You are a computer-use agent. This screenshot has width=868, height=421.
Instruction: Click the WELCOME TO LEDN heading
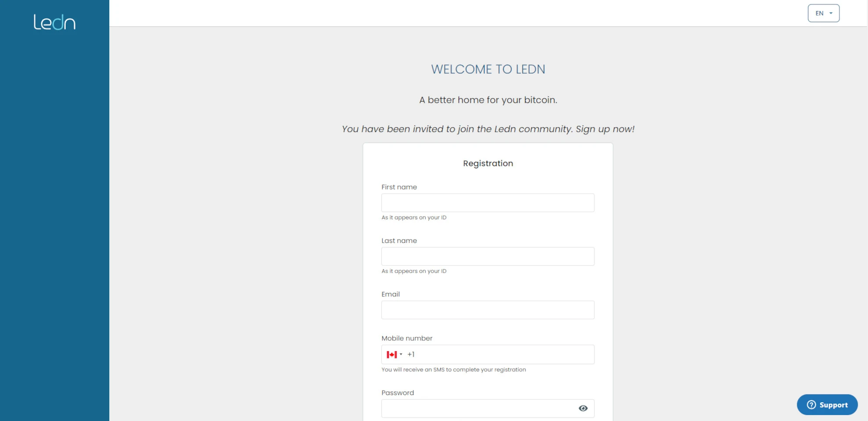point(488,69)
